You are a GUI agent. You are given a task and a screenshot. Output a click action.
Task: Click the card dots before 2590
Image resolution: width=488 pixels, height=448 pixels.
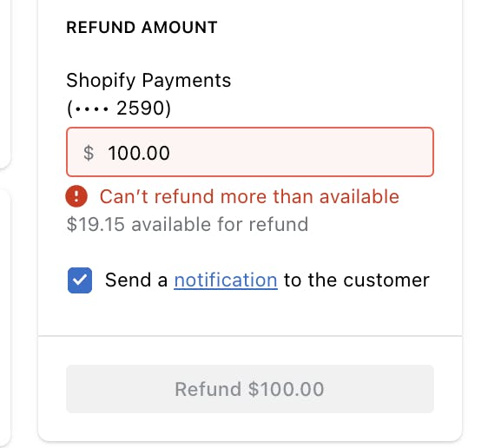coord(92,109)
